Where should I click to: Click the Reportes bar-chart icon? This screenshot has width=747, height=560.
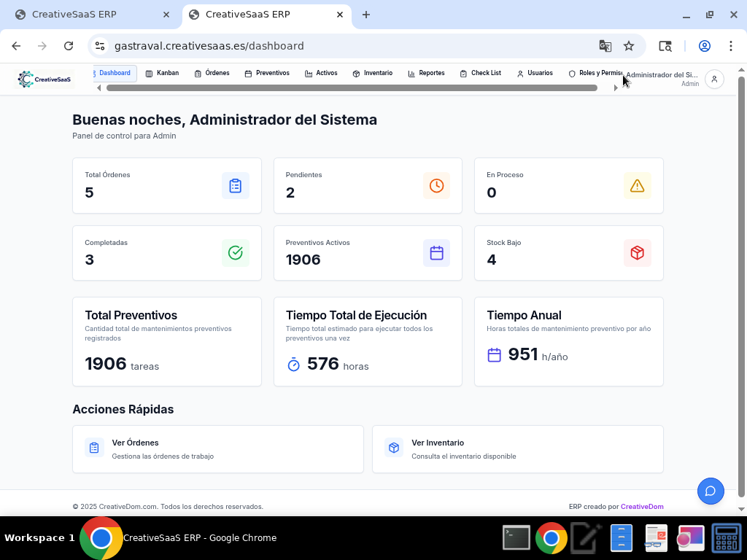pos(409,73)
